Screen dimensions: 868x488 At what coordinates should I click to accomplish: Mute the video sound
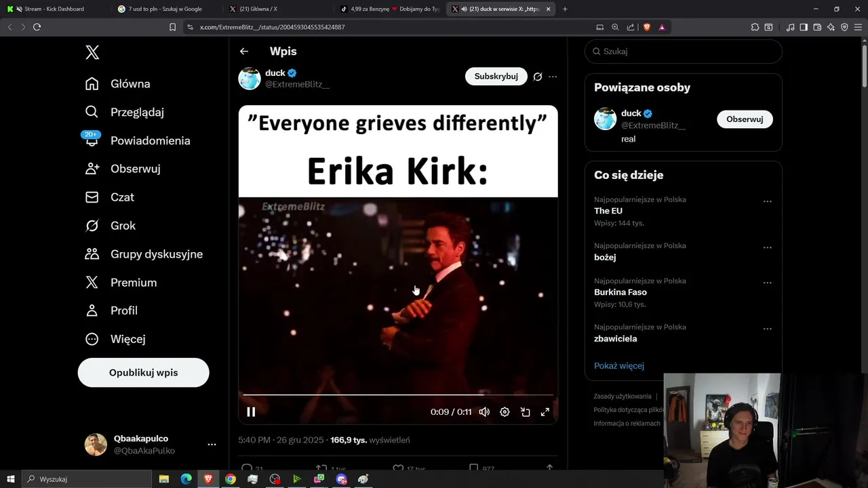tap(484, 412)
